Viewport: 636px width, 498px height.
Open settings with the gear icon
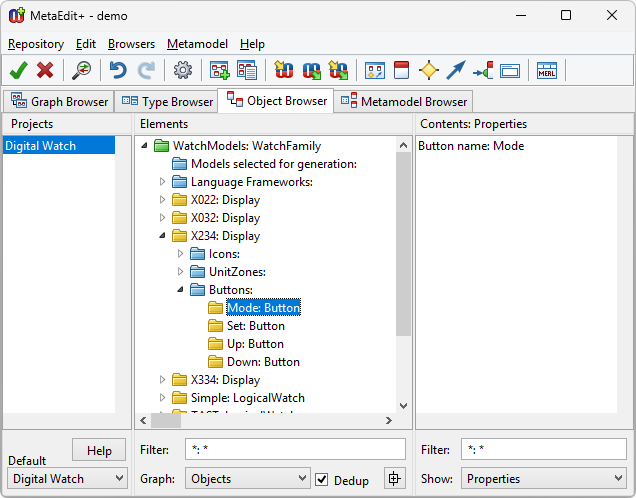pyautogui.click(x=183, y=70)
